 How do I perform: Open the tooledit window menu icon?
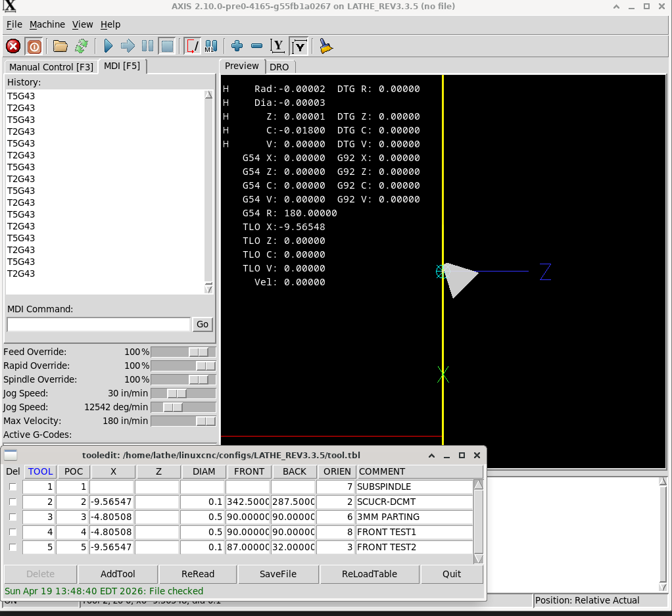11,455
